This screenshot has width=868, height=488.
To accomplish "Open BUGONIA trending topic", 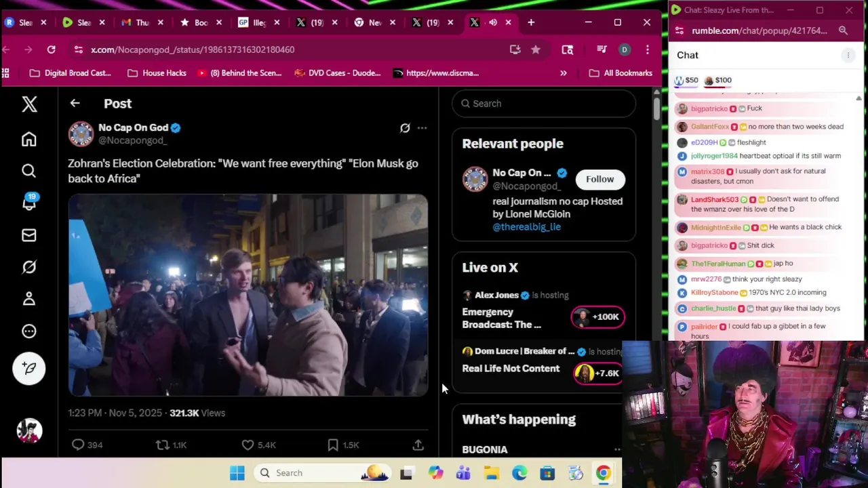I will pyautogui.click(x=484, y=449).
